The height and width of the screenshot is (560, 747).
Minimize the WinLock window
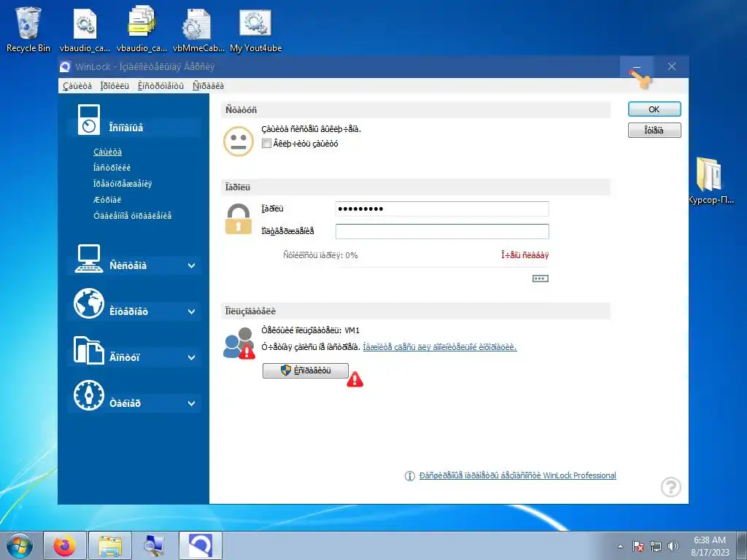tap(636, 66)
